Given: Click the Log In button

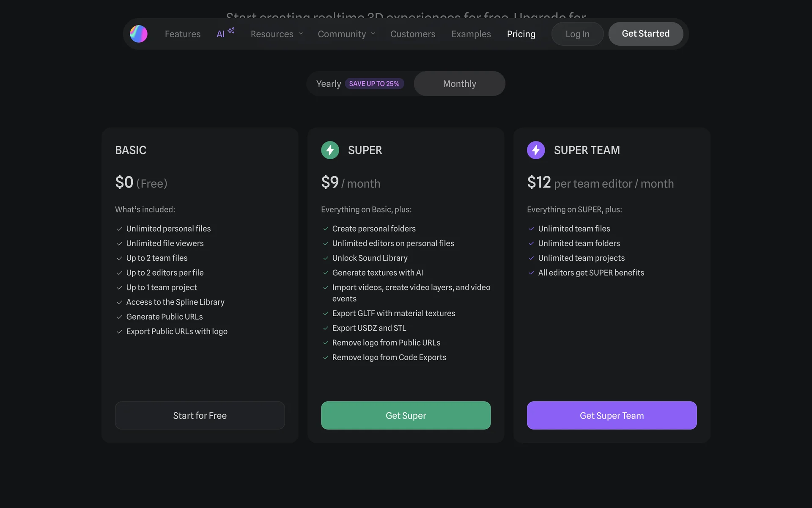Looking at the screenshot, I should coord(577,34).
